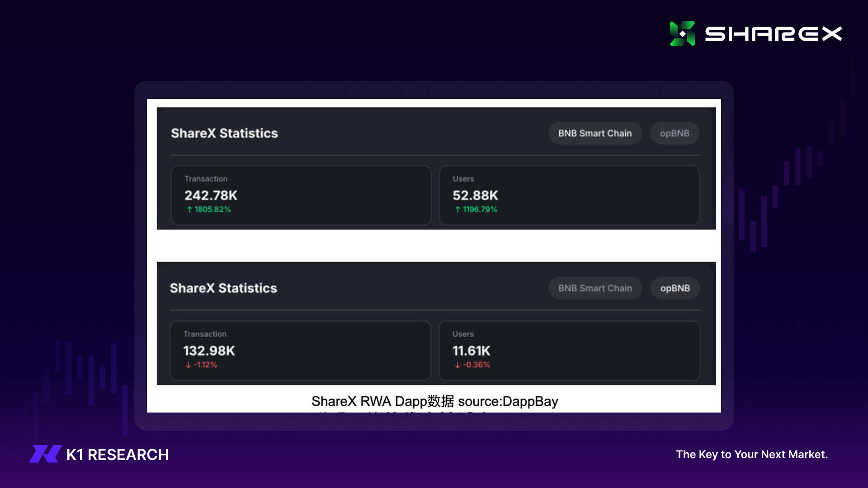Click red down arrow beside -1.12%

188,365
